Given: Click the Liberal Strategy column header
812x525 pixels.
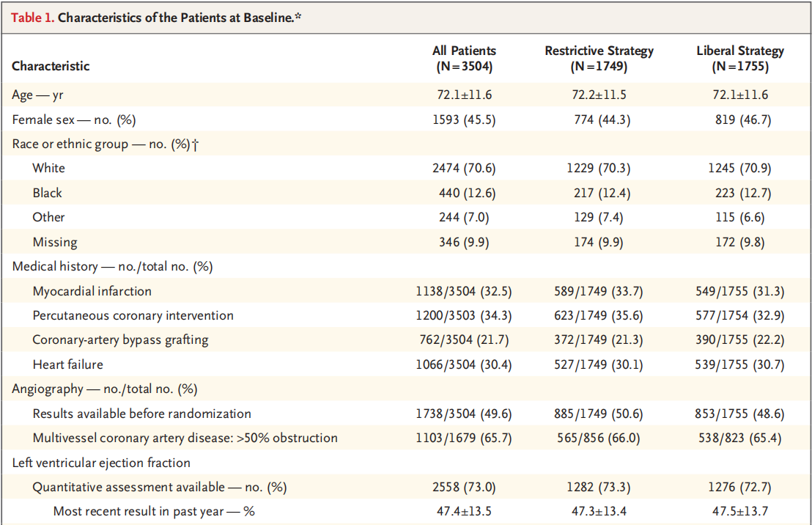Looking at the screenshot, I should pyautogui.click(x=740, y=58).
